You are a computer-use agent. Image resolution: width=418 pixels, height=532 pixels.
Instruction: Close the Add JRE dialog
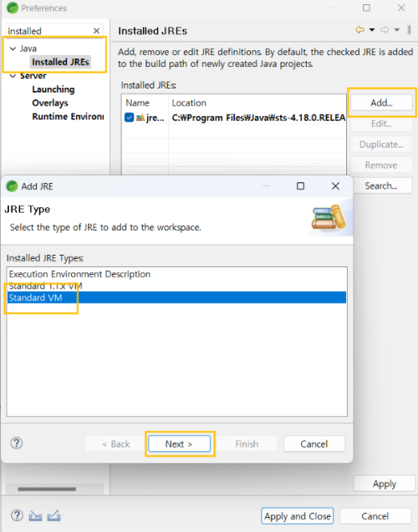coord(335,186)
